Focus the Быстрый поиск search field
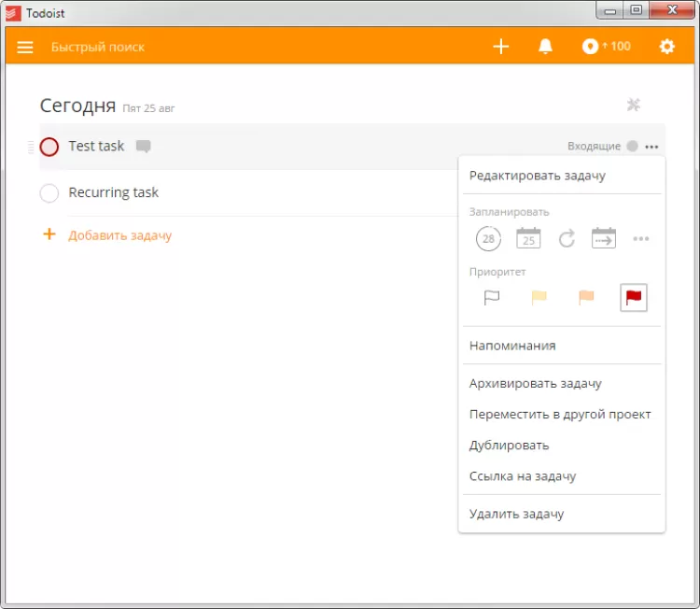700x609 pixels. point(98,47)
